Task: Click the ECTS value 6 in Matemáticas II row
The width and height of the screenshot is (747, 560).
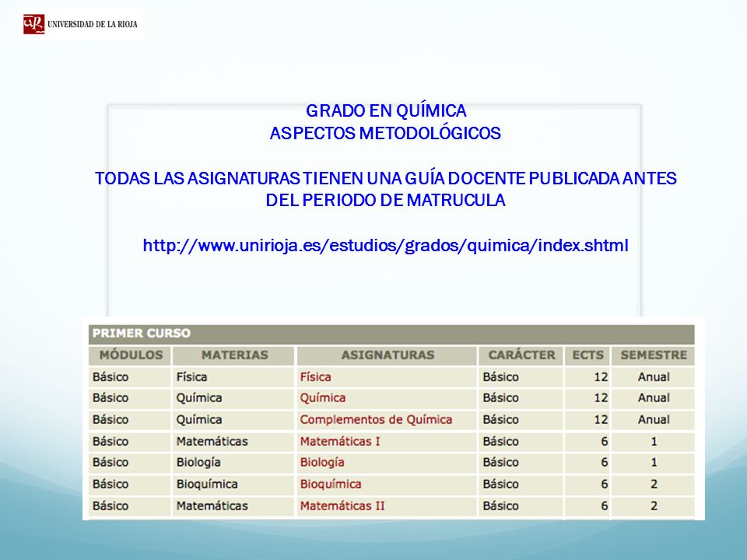Action: click(587, 506)
